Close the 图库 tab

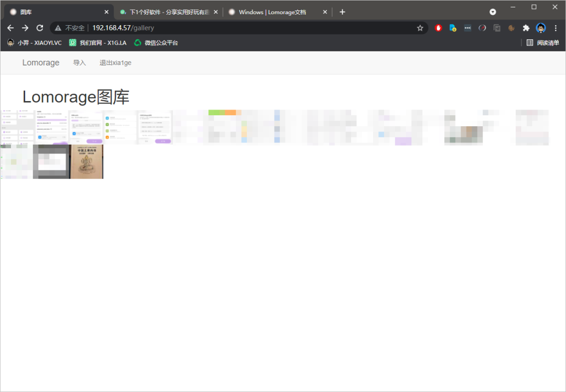point(106,12)
